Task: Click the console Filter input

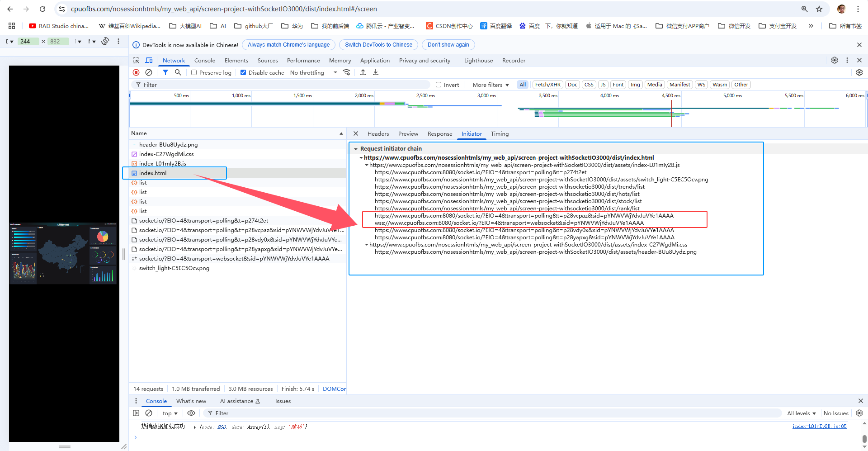Action: pyautogui.click(x=493, y=413)
